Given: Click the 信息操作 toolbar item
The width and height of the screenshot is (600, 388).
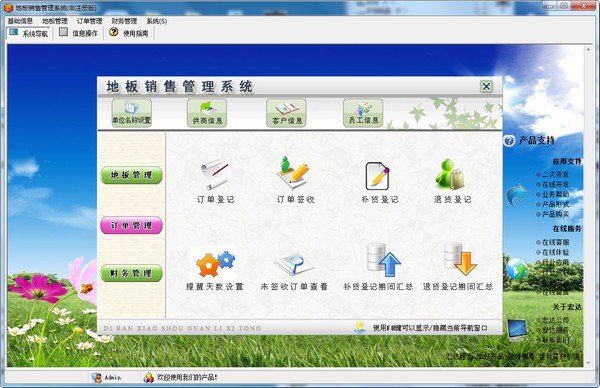Looking at the screenshot, I should [x=79, y=33].
